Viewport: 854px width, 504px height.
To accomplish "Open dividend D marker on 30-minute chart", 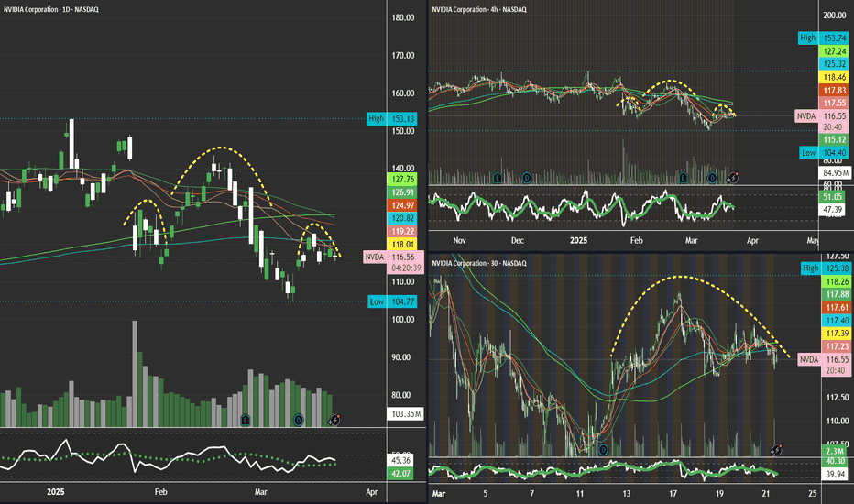I will (603, 450).
